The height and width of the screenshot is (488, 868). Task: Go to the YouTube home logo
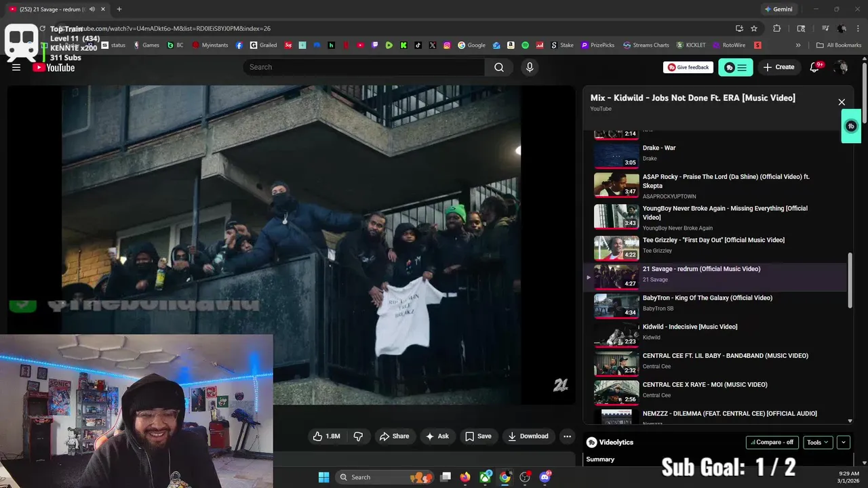point(54,67)
